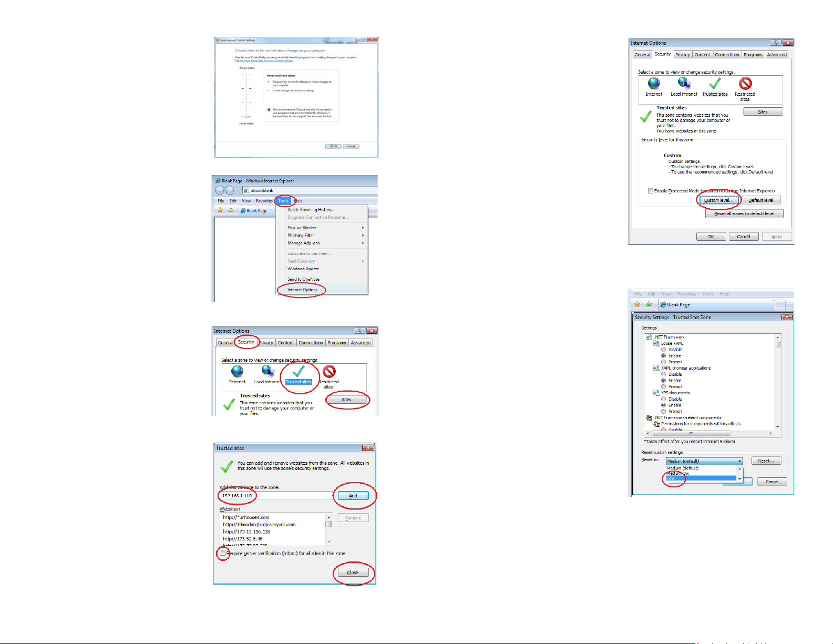Click the about:blank address bar
This screenshot has width=833, height=644.
pos(310,190)
